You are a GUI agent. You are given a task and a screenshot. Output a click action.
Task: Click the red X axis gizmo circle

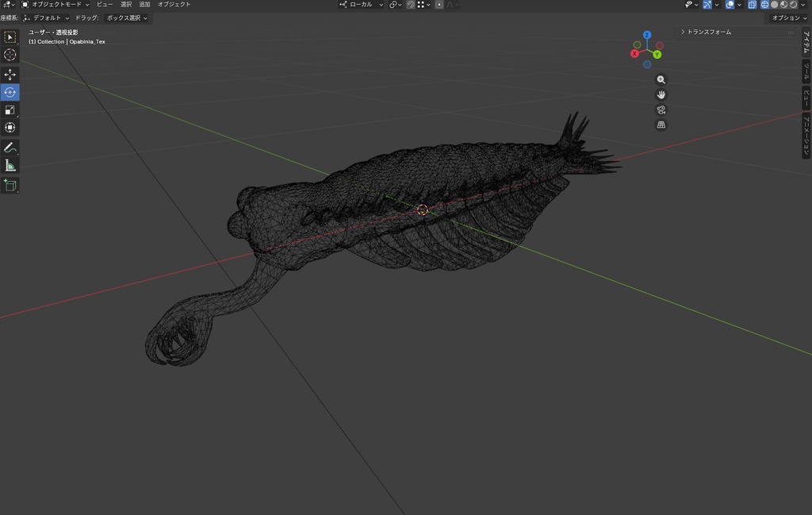(634, 53)
